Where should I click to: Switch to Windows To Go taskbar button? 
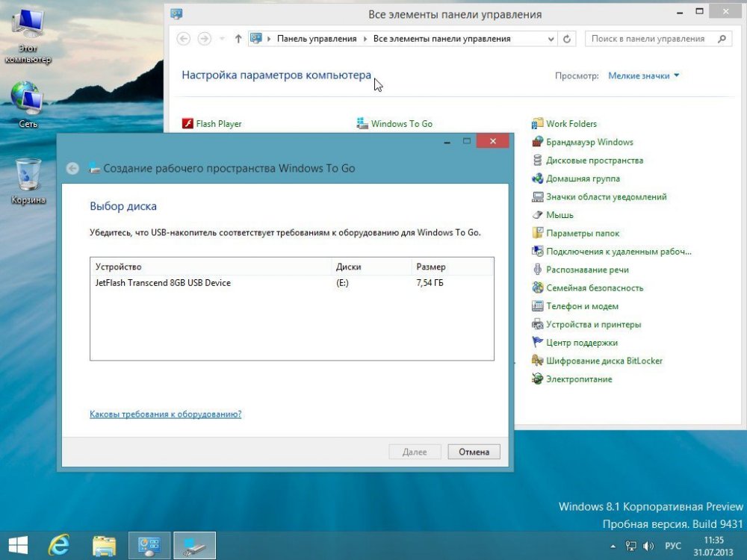pos(194,546)
